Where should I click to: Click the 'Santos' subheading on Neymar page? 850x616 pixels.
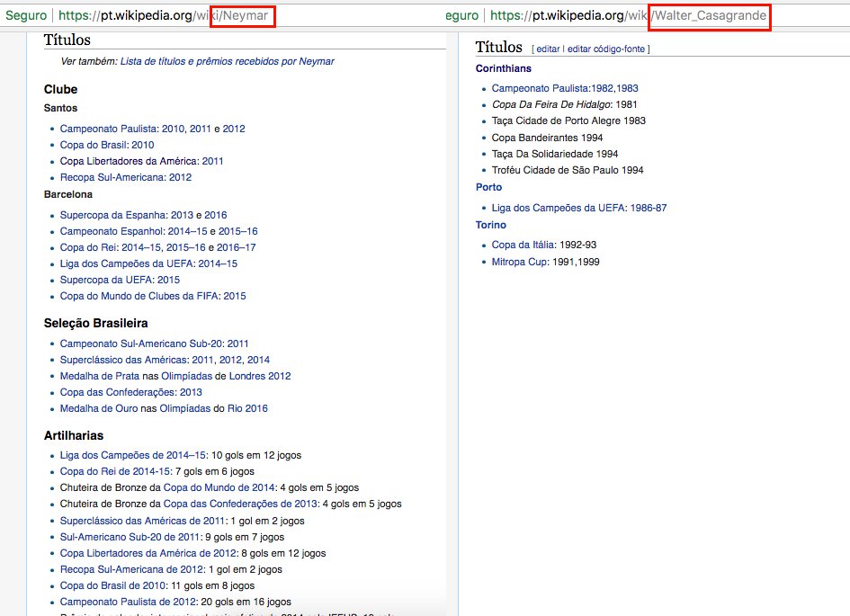click(x=60, y=108)
